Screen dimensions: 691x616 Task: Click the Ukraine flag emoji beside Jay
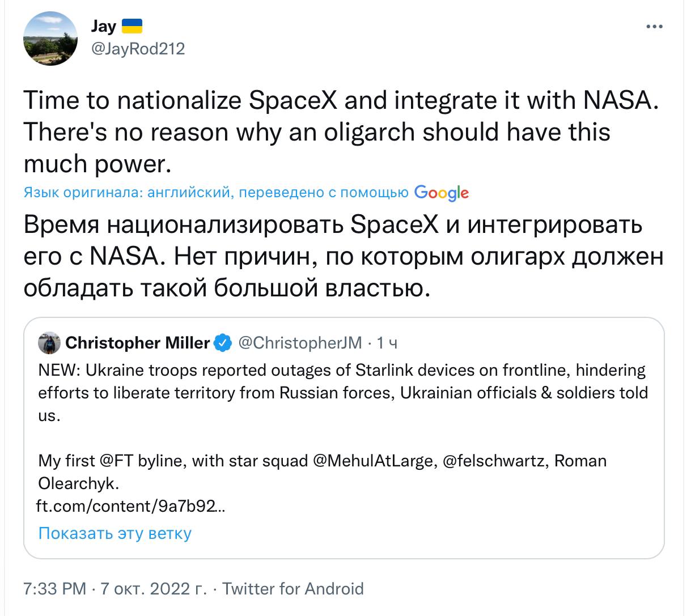click(x=132, y=26)
